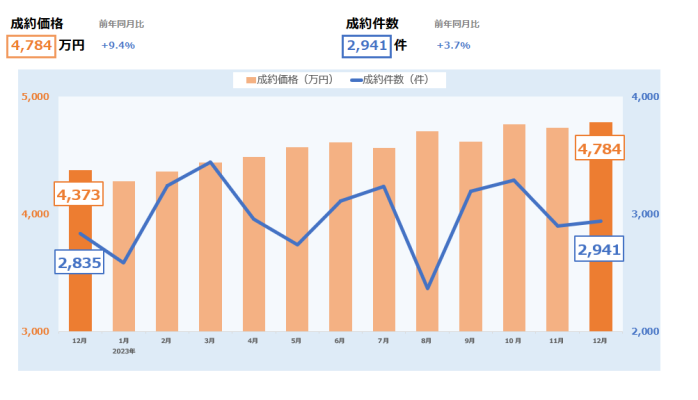Click the +3.7% year-over-year value
The height and width of the screenshot is (400, 698).
coord(453,45)
